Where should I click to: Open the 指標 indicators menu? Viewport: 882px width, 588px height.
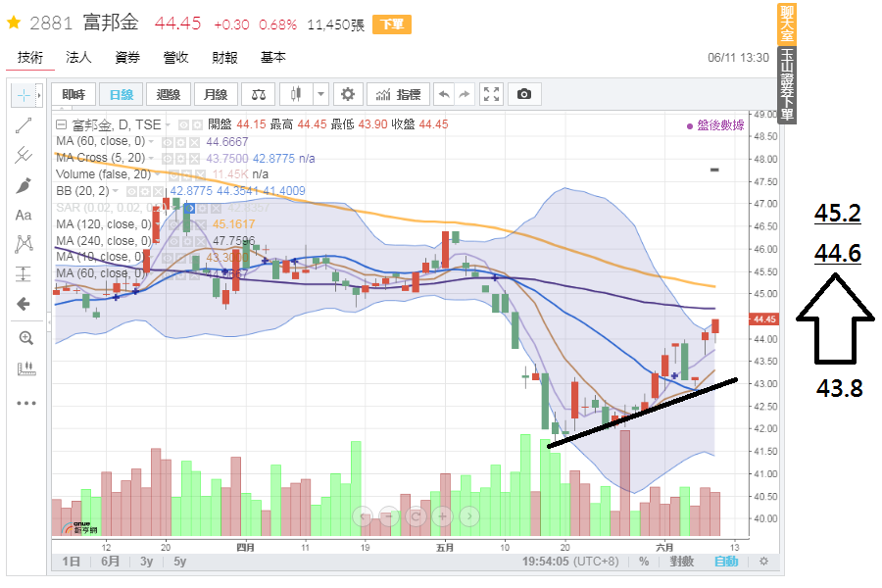point(398,94)
